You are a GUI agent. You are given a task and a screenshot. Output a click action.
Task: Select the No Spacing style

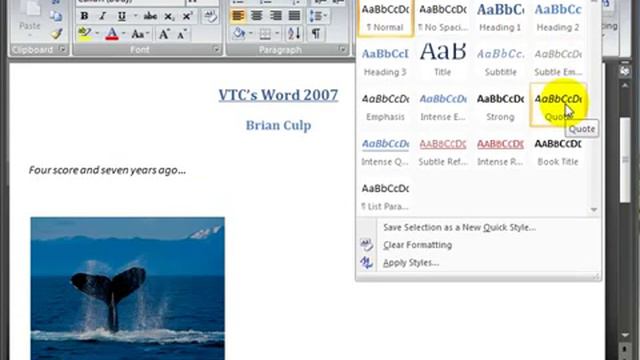pyautogui.click(x=443, y=18)
